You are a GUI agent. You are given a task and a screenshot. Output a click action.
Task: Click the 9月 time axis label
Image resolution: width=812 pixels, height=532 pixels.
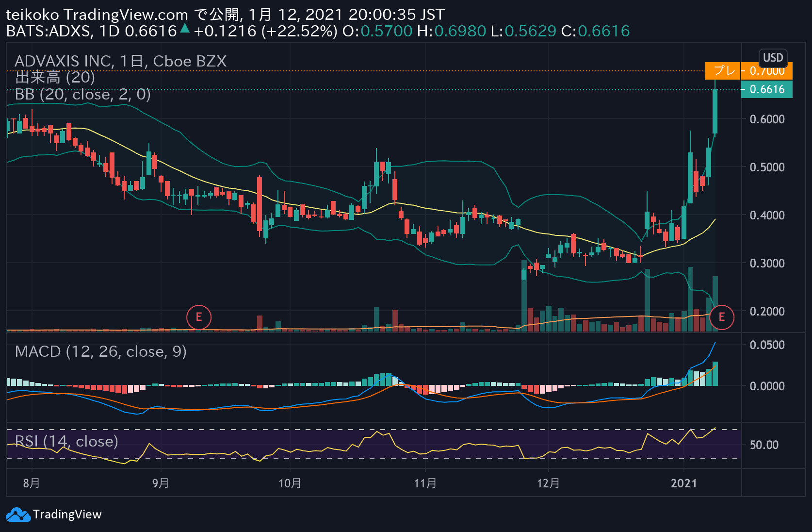coord(161,483)
